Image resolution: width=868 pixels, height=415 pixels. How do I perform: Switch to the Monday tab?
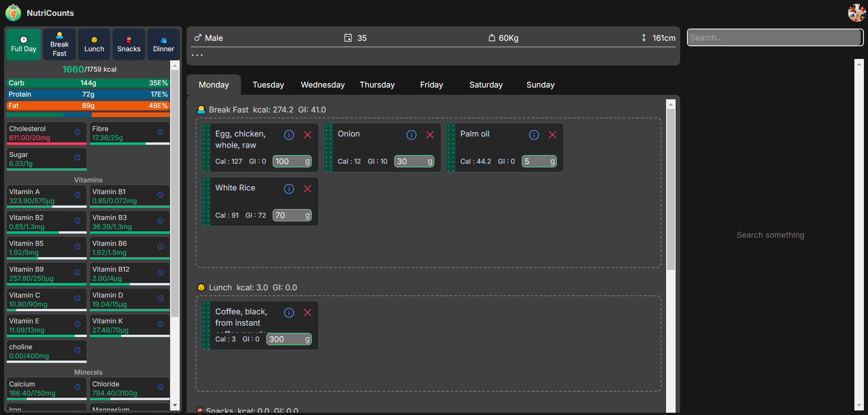[214, 85]
